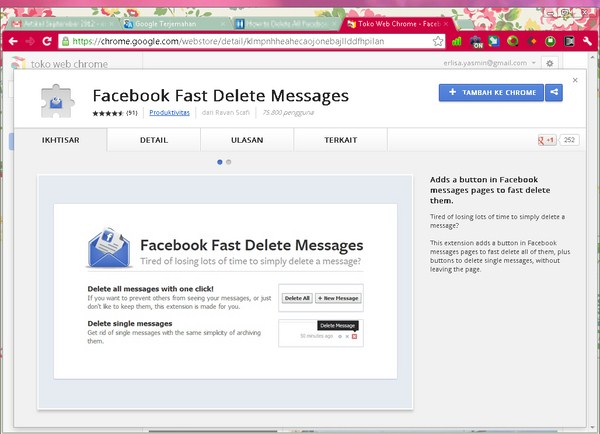Click Tambah ke Chrome button
This screenshot has width=600, height=434.
(491, 92)
